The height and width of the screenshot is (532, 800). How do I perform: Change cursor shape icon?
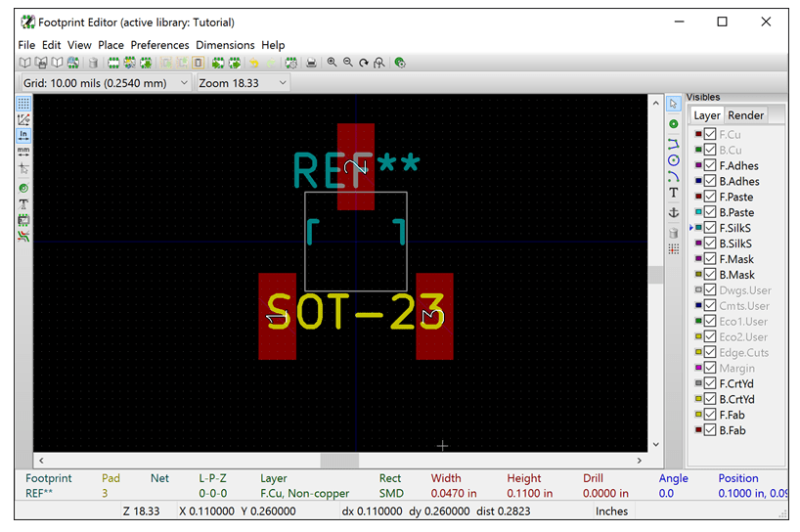click(23, 168)
